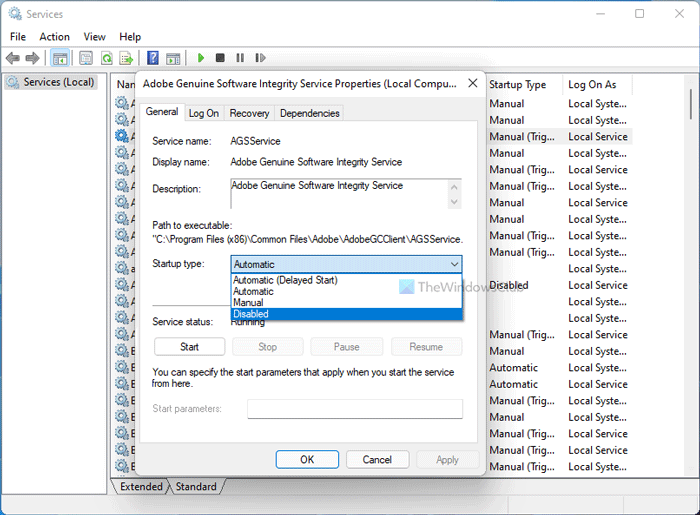The image size is (700, 515).
Task: Click the Pause Service toolbar icon
Action: coord(240,58)
